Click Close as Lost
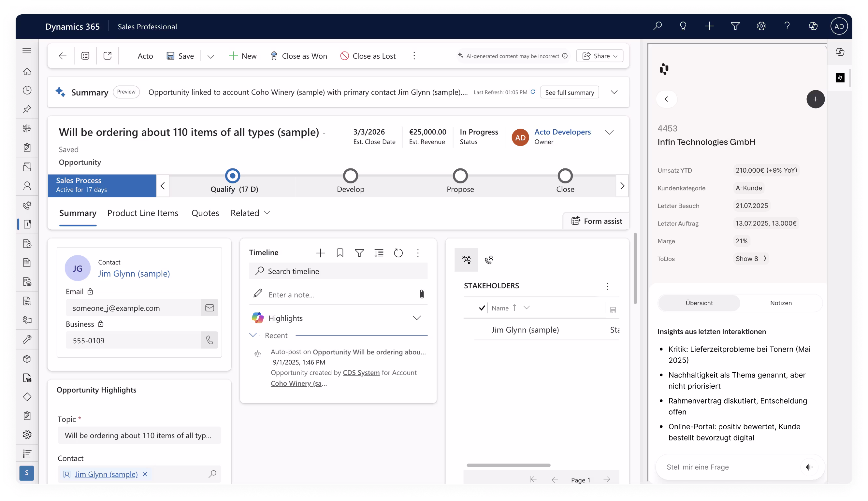868x501 pixels. click(x=368, y=56)
